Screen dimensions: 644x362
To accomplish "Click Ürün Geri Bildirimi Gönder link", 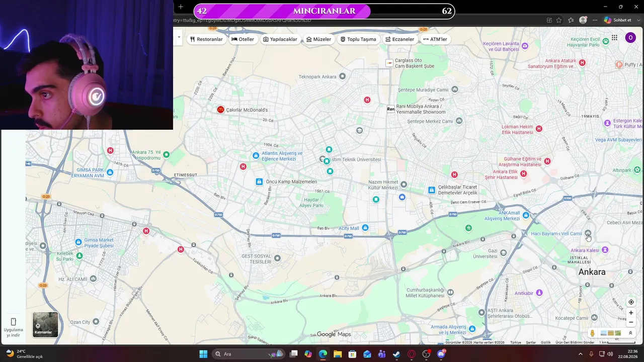I will (575, 342).
